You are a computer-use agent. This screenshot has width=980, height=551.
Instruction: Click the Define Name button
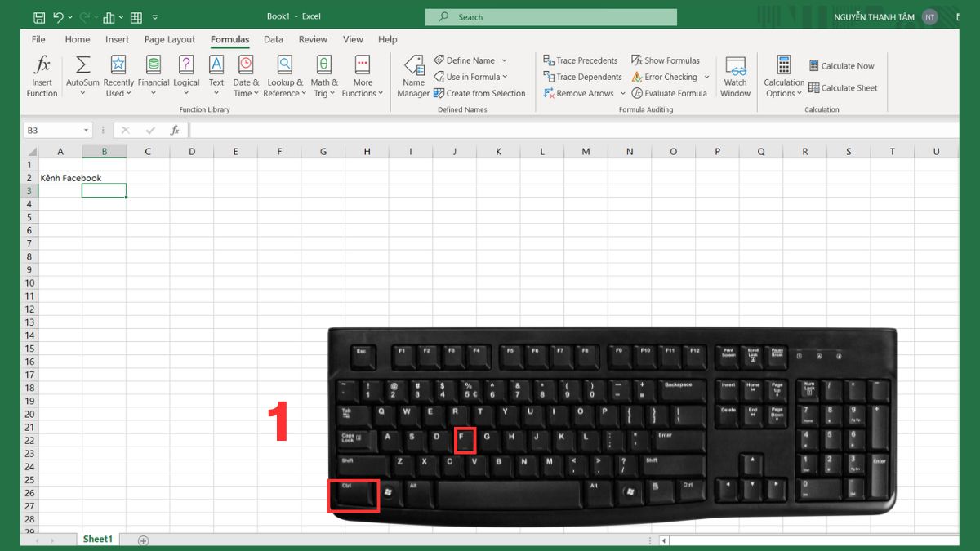[465, 60]
